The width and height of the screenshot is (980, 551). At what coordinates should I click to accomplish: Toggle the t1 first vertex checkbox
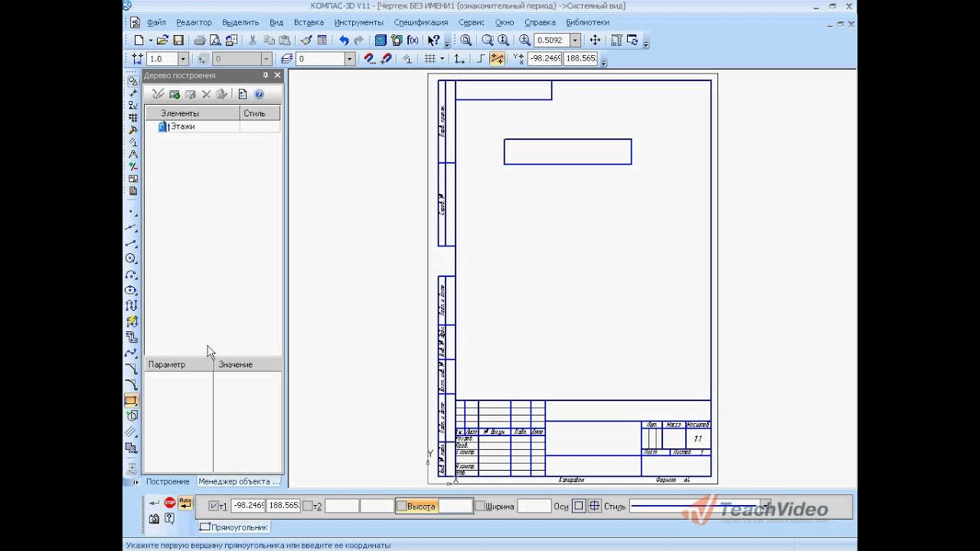(x=214, y=506)
